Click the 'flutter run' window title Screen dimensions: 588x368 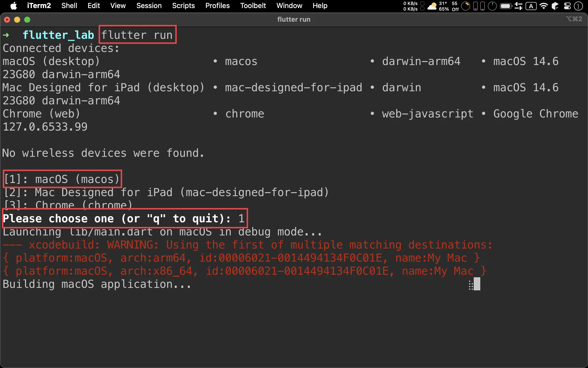click(294, 19)
